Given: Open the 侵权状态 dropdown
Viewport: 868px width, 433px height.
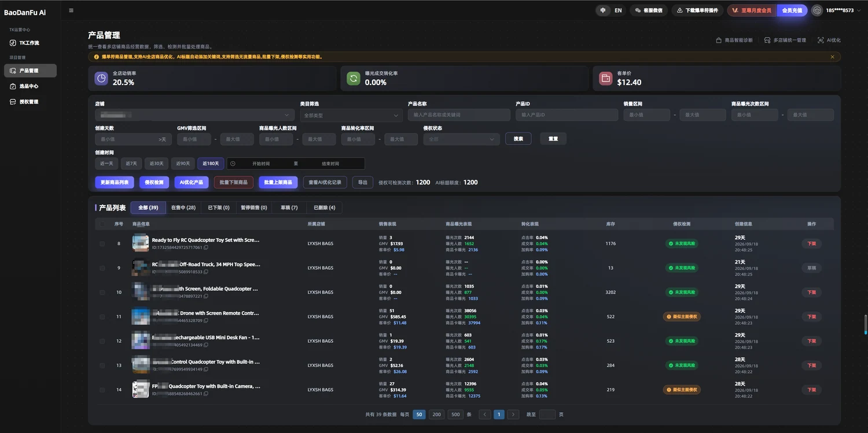Looking at the screenshot, I should 461,139.
